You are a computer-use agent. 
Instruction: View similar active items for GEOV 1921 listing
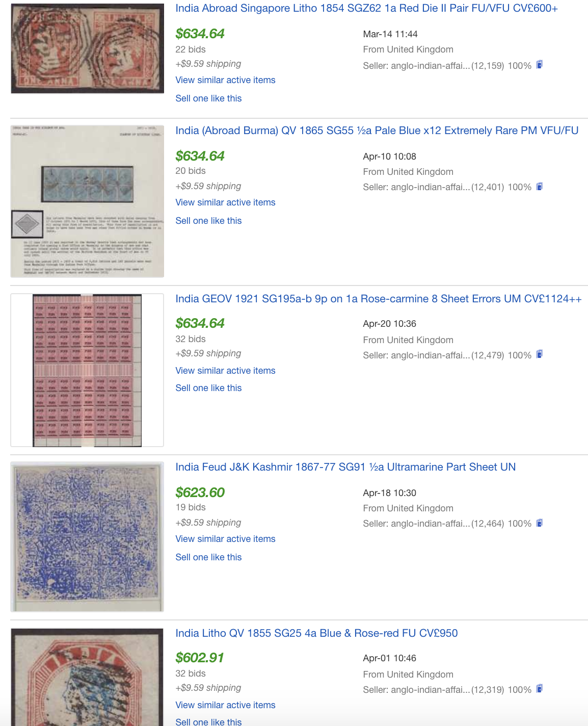pos(225,371)
